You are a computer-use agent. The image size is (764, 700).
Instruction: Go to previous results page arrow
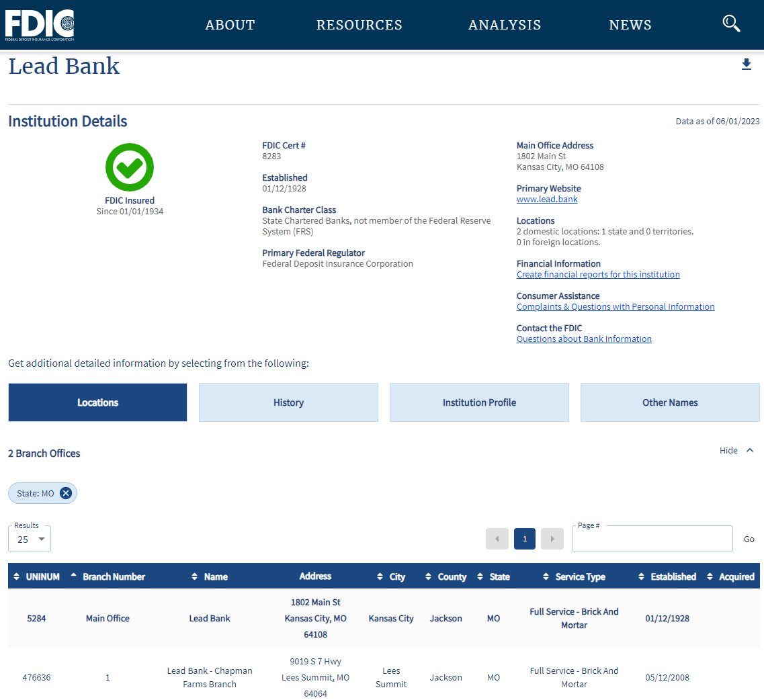tap(497, 539)
